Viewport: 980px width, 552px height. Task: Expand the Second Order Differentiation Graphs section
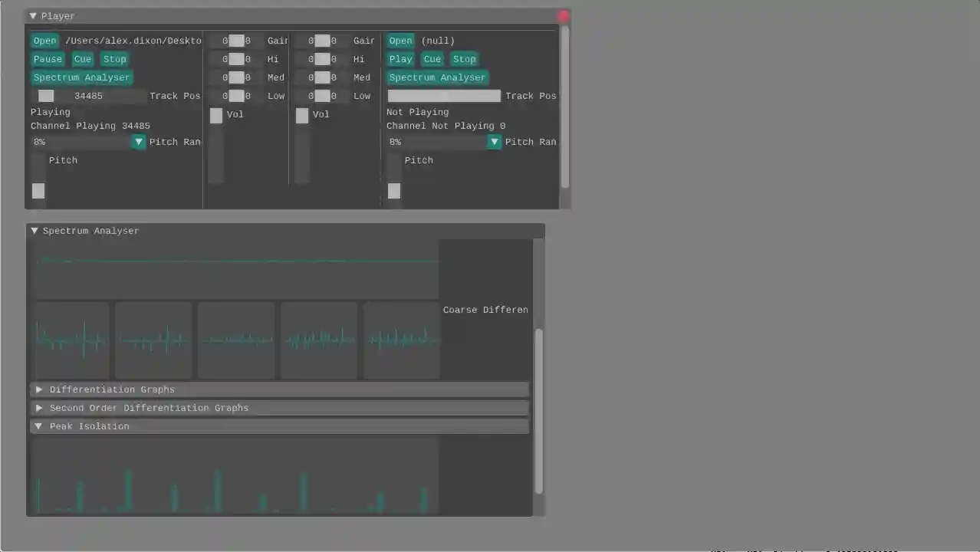pyautogui.click(x=149, y=408)
